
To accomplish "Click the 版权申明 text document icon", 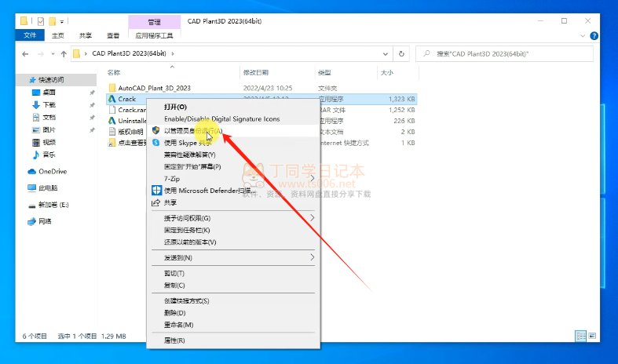I will pos(112,132).
